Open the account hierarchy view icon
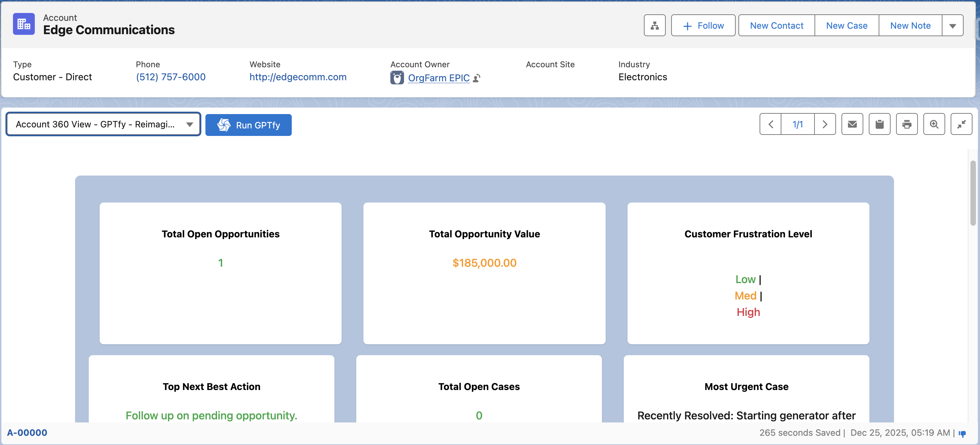 [654, 26]
